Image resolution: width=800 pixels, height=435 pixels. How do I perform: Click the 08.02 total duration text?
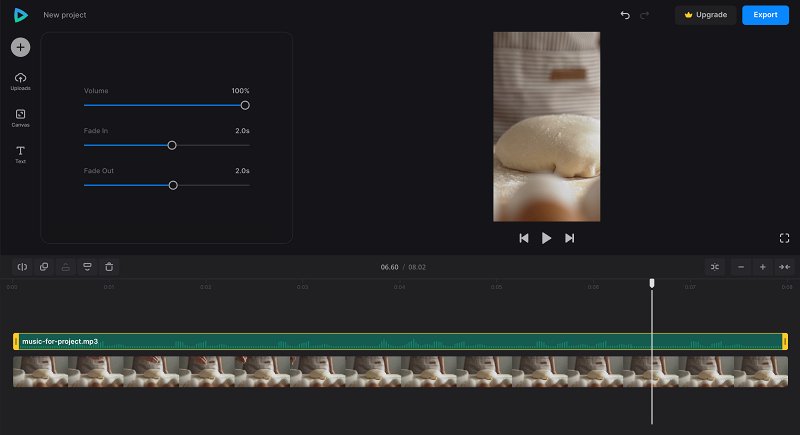point(417,267)
